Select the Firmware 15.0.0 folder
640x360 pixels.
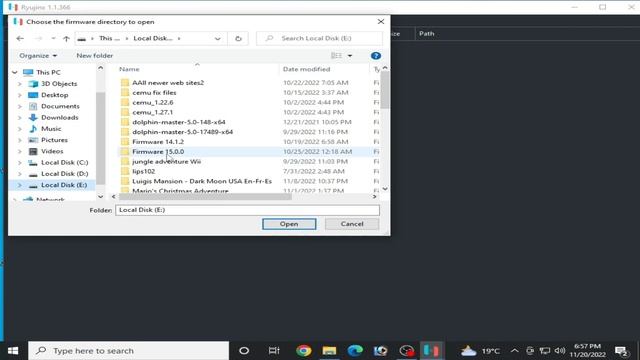tap(158, 151)
